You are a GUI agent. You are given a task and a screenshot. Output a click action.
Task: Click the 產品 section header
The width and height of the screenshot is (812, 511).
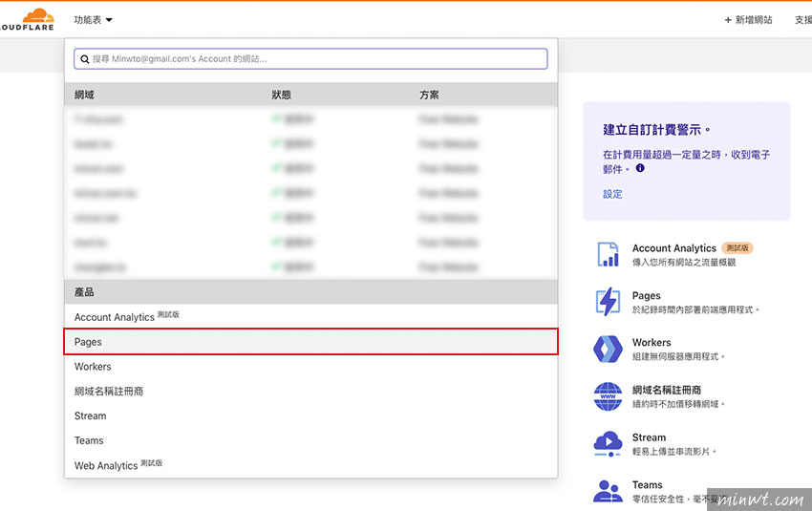[84, 292]
